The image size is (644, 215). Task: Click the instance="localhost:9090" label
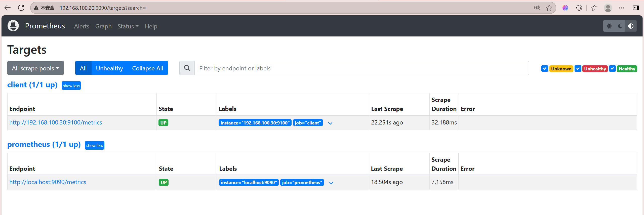249,183
